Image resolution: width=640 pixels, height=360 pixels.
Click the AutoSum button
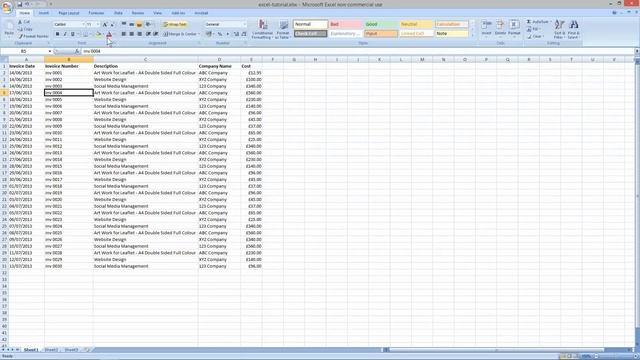click(538, 22)
